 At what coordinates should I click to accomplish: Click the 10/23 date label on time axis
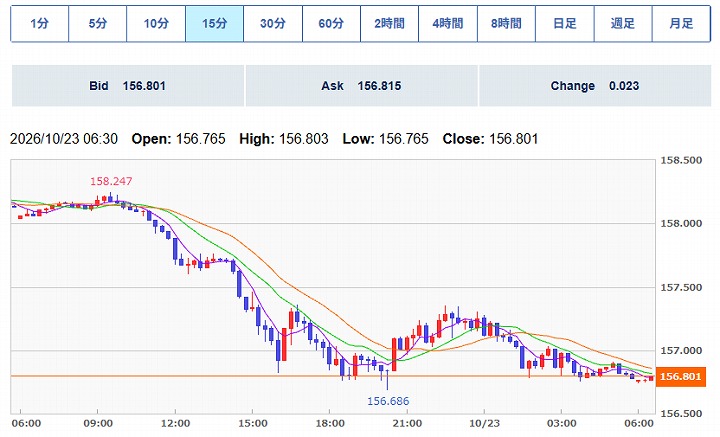(x=484, y=423)
